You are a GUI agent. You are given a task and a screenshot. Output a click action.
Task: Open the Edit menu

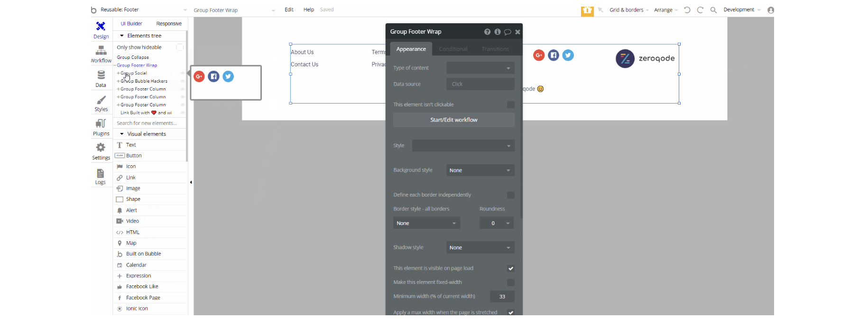289,9
